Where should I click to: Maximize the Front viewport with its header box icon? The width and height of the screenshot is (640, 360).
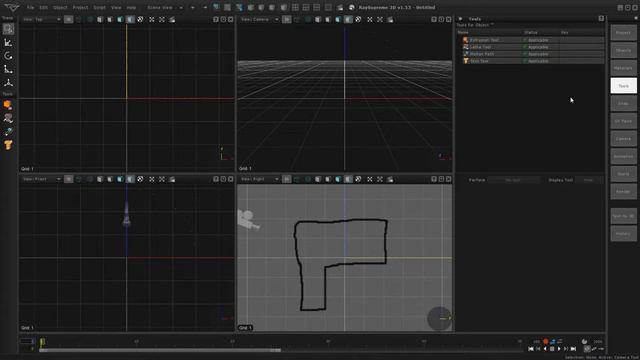[x=223, y=179]
